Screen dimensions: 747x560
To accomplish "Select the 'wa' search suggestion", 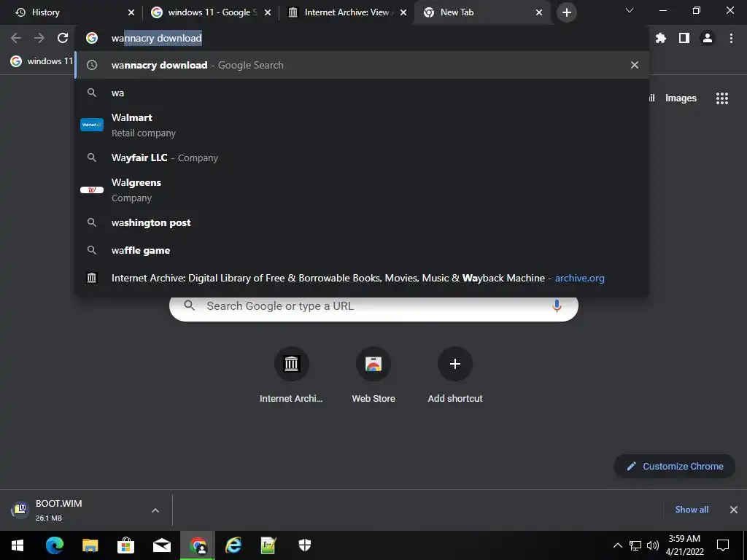I will (362, 93).
